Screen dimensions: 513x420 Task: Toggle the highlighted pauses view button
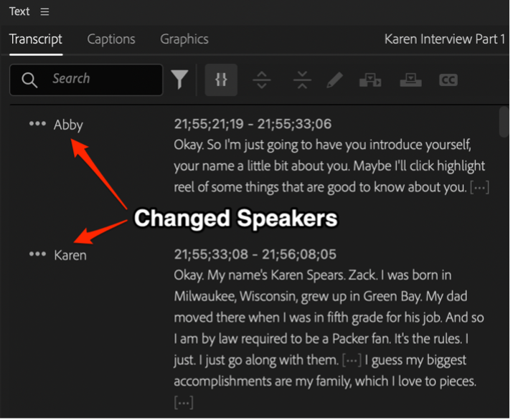pyautogui.click(x=221, y=80)
